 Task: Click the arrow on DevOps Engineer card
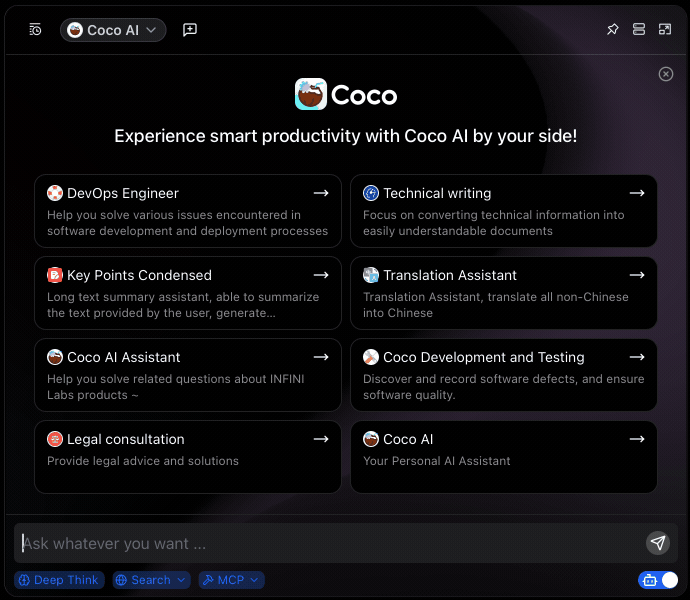(321, 193)
